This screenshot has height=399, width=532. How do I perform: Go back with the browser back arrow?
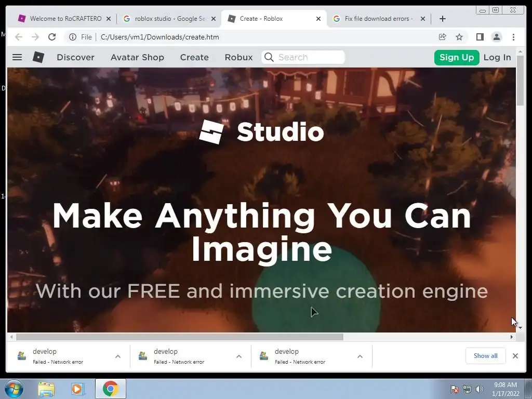tap(19, 37)
